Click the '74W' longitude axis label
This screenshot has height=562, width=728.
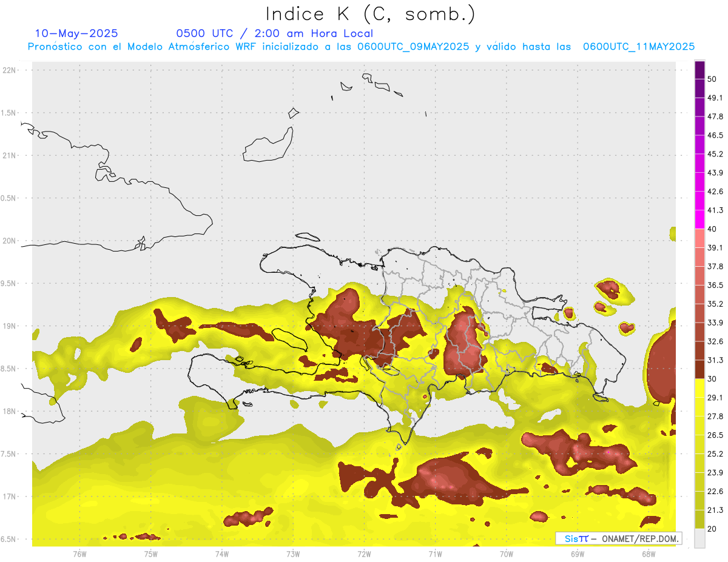tap(222, 554)
